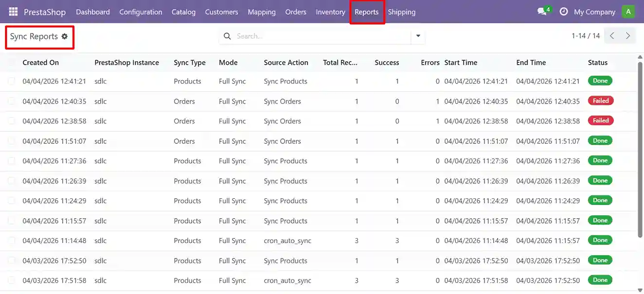
Task: Click the Failed badge in the 12:40:35 row
Action: point(601,101)
